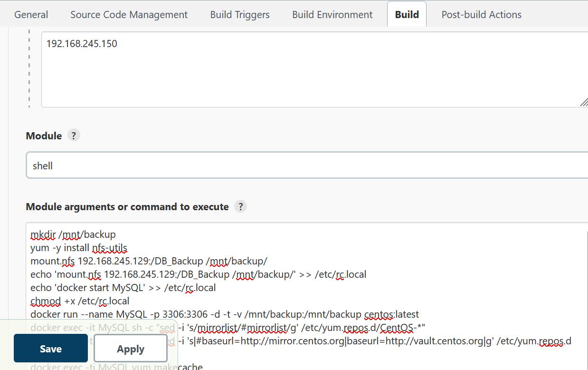Click inside the 192.168.245.150 host textarea

point(314,69)
